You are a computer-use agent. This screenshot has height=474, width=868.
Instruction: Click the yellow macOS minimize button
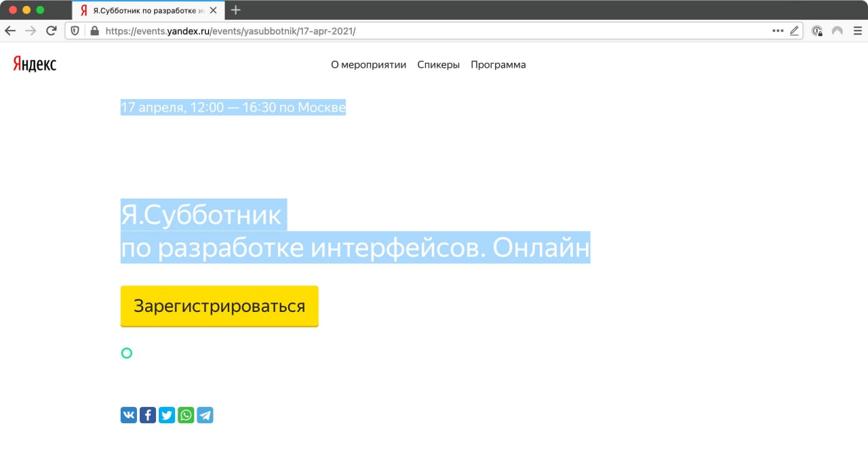(26, 9)
